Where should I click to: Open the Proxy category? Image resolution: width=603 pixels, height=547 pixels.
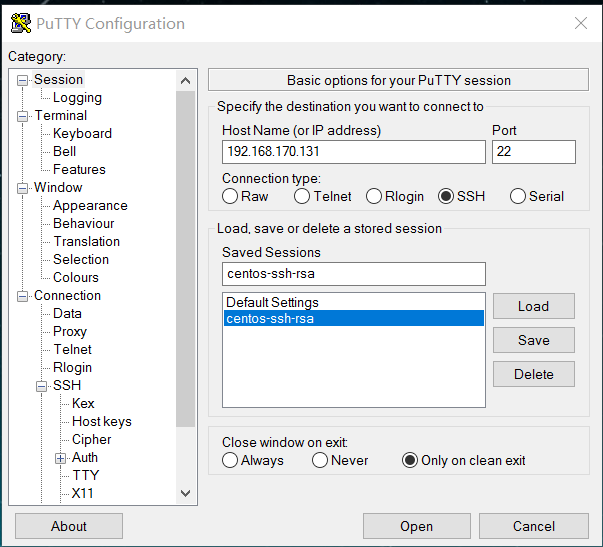(70, 332)
